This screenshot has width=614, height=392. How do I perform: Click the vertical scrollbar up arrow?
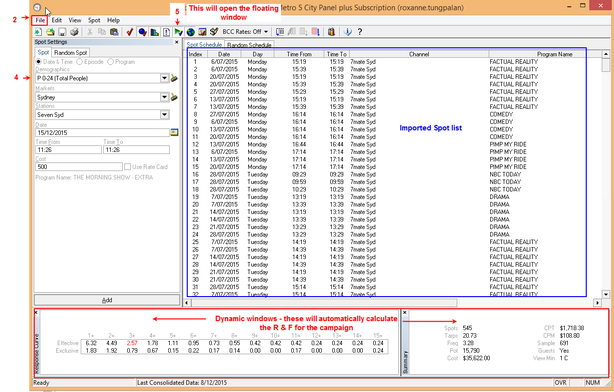(606, 54)
